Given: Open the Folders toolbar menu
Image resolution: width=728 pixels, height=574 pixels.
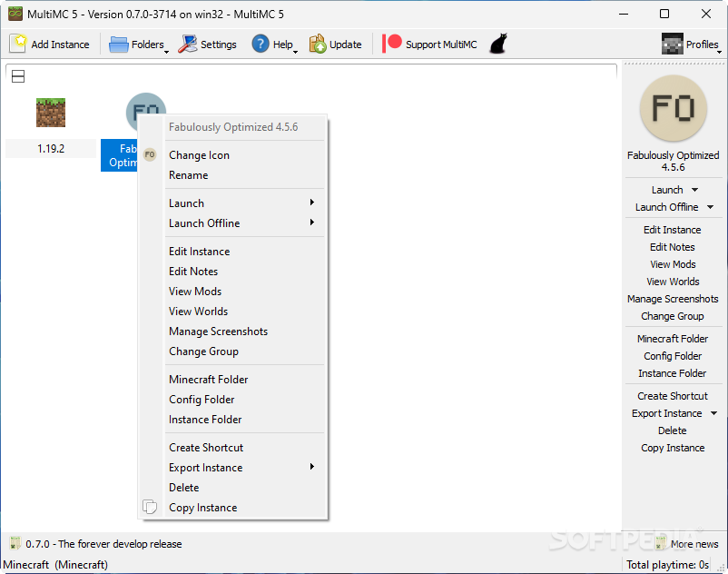Looking at the screenshot, I should tap(139, 45).
